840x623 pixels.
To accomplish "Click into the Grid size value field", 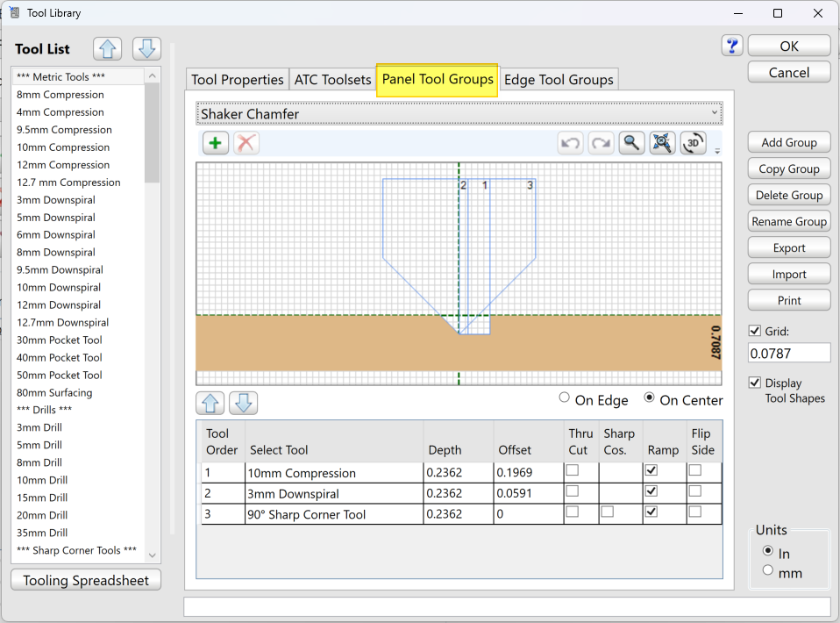I will point(788,353).
